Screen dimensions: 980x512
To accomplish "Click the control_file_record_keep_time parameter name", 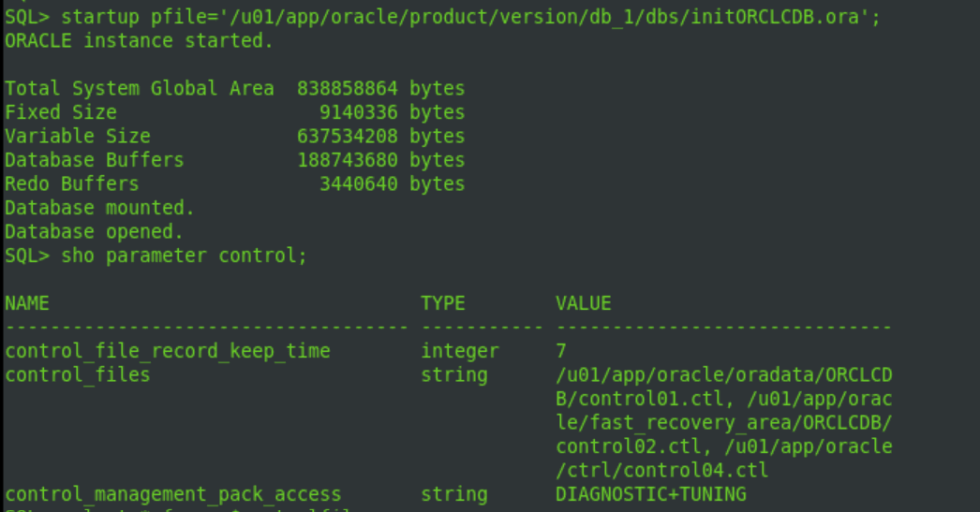I will (168, 352).
